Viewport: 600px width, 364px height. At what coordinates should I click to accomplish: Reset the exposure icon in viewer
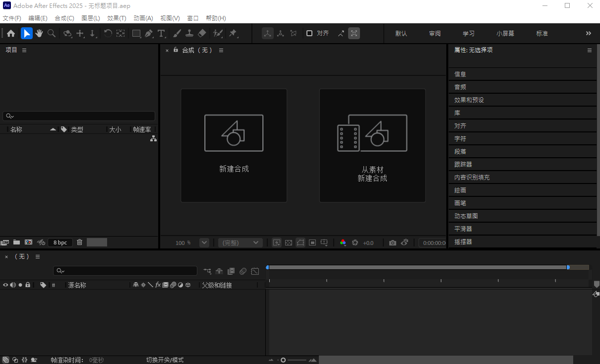355,243
